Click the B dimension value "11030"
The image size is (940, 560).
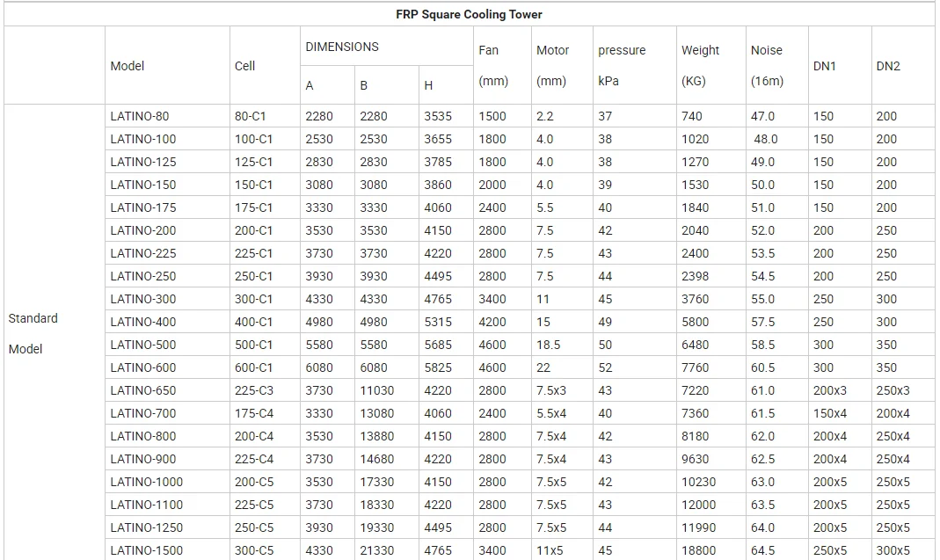(x=377, y=390)
